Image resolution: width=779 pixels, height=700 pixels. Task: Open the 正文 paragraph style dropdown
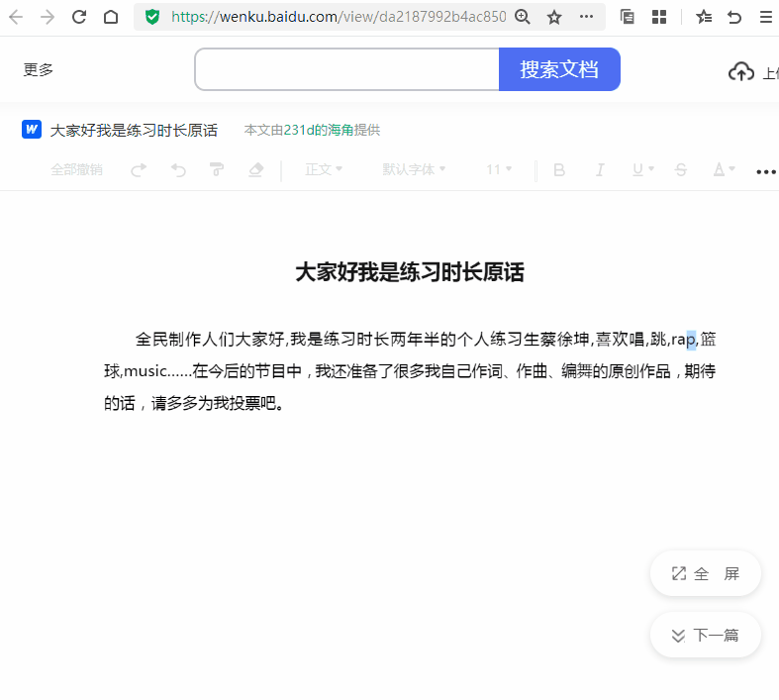tap(324, 170)
